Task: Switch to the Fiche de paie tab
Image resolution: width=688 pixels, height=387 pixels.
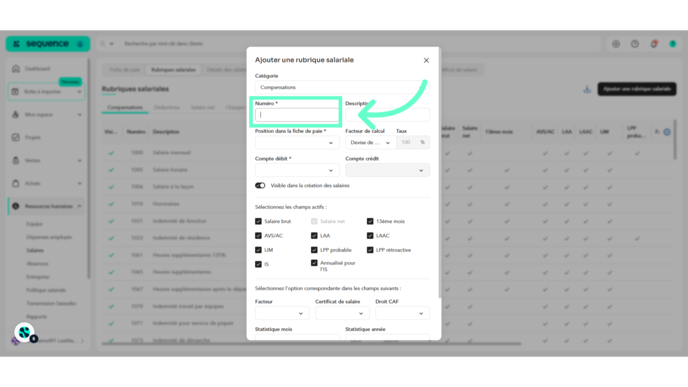Action: pyautogui.click(x=125, y=70)
